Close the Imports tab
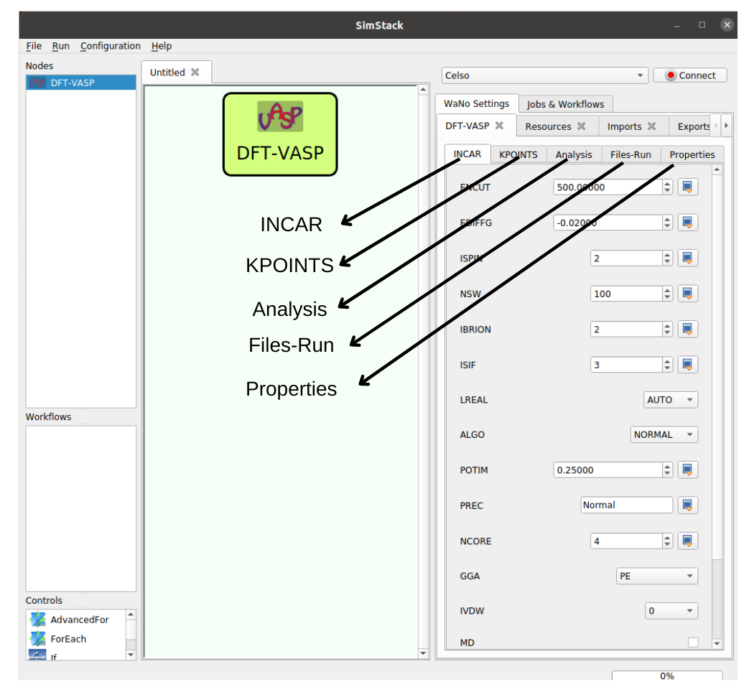This screenshot has width=754, height=700. [x=651, y=126]
